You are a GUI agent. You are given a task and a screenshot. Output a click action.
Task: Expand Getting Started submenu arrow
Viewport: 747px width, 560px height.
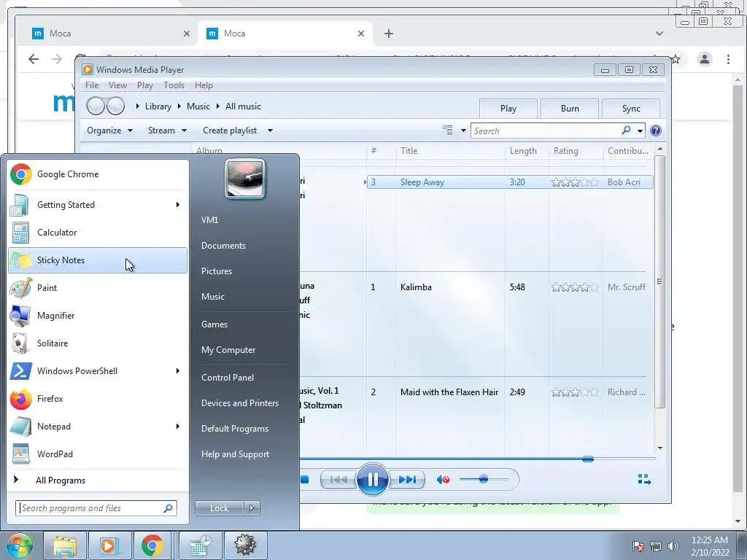tap(178, 205)
